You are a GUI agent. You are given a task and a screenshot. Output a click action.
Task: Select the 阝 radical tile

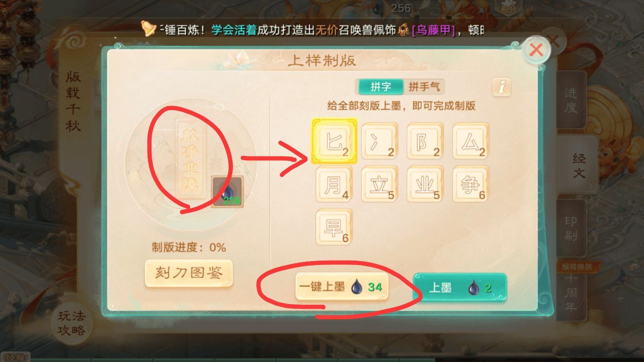coord(425,141)
